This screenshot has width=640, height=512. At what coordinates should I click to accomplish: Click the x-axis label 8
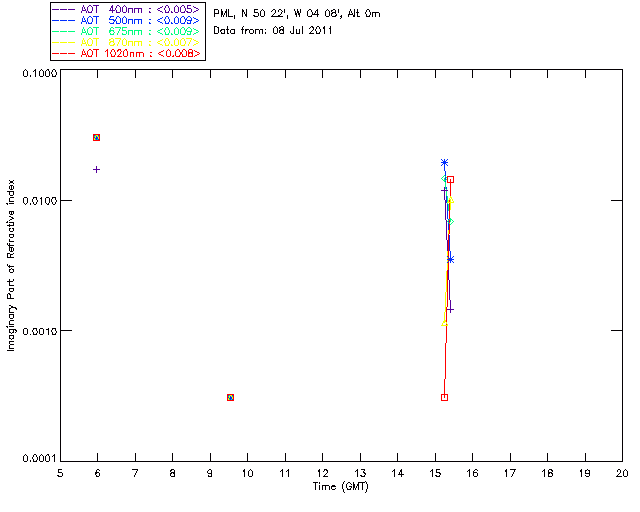point(173,473)
